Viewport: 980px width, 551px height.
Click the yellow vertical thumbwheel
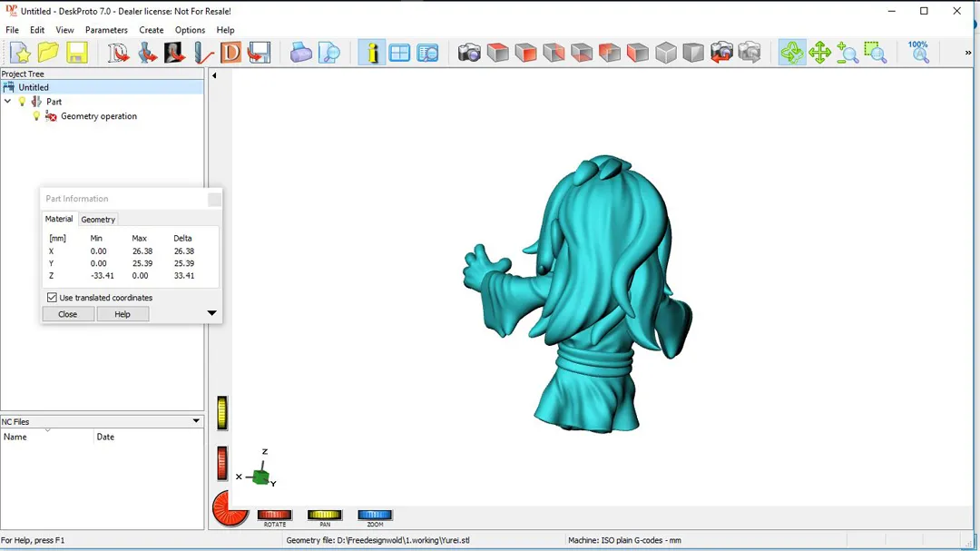coord(222,413)
